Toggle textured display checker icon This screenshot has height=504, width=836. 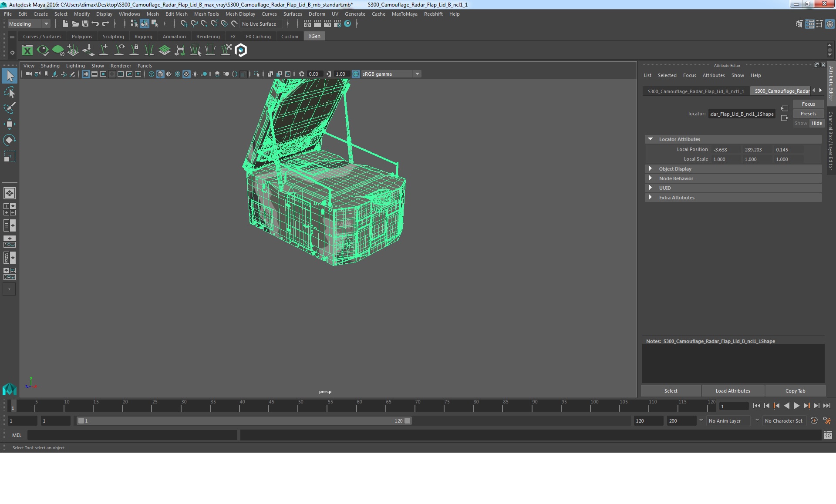click(x=186, y=74)
